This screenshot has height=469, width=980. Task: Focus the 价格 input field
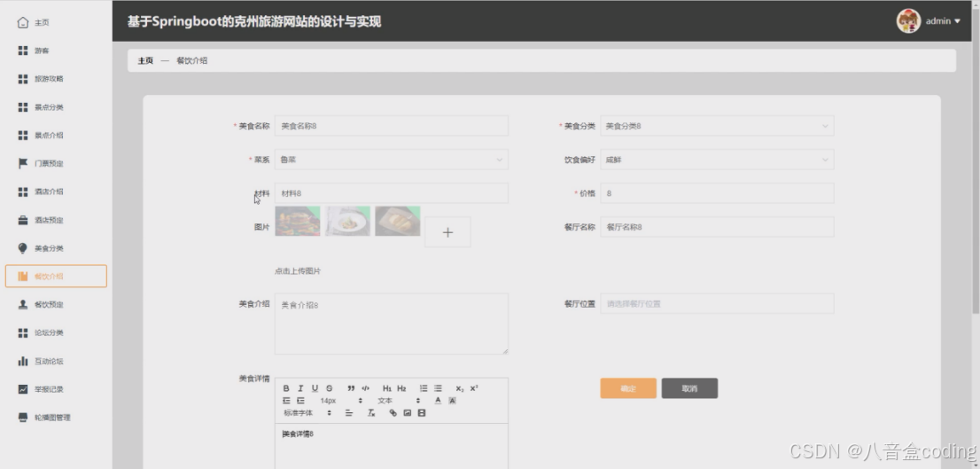pyautogui.click(x=717, y=193)
